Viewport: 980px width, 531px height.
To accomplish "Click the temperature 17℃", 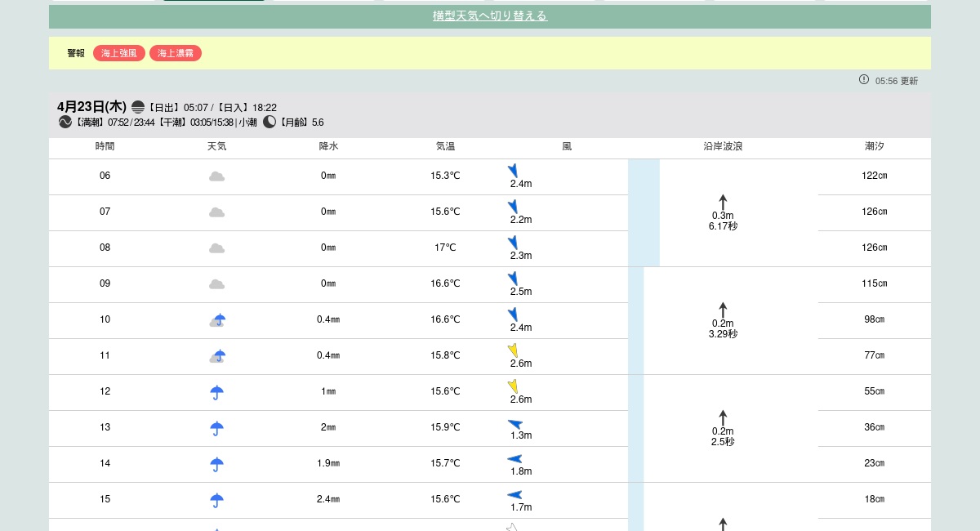I will [445, 248].
